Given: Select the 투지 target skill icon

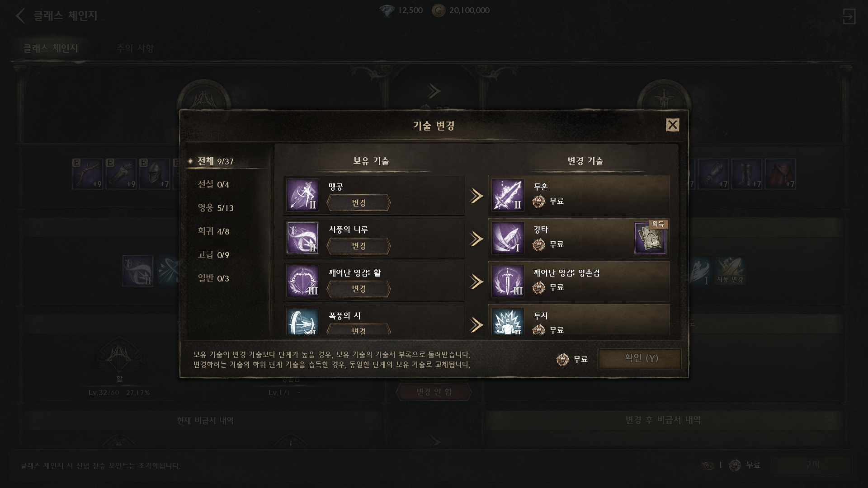Looking at the screenshot, I should tap(508, 321).
